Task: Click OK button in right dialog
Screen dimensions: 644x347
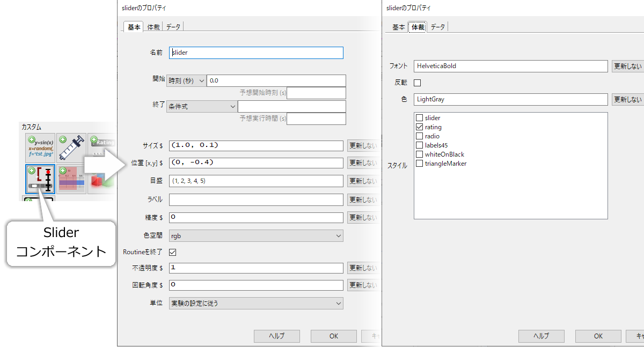Action: click(598, 336)
